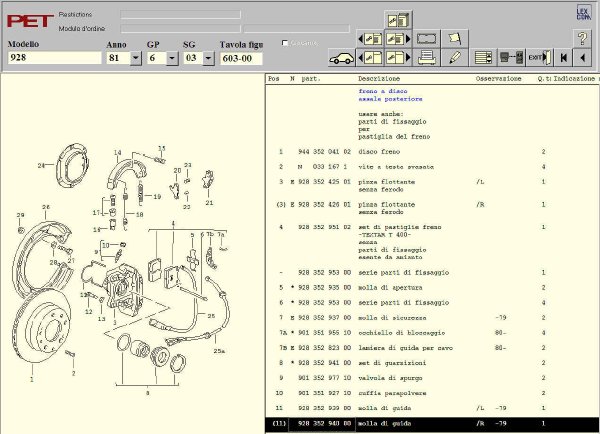
Task: Click the brake disc part 1 in the diagram
Action: (42, 325)
